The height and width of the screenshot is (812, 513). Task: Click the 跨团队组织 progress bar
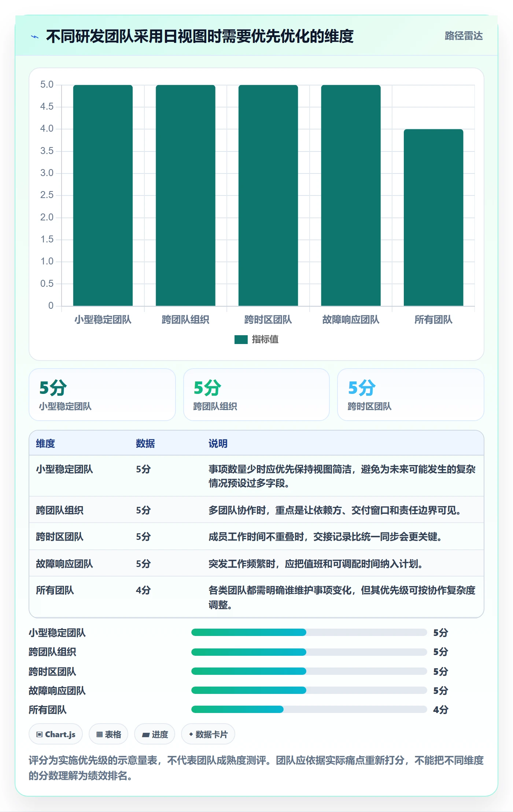(x=309, y=652)
